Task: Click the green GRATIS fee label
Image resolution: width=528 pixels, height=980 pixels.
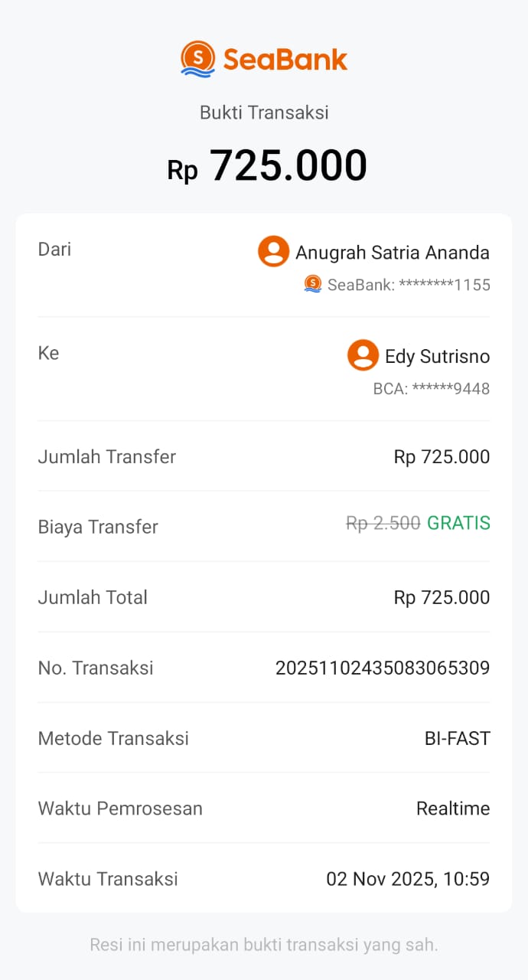Action: (458, 524)
